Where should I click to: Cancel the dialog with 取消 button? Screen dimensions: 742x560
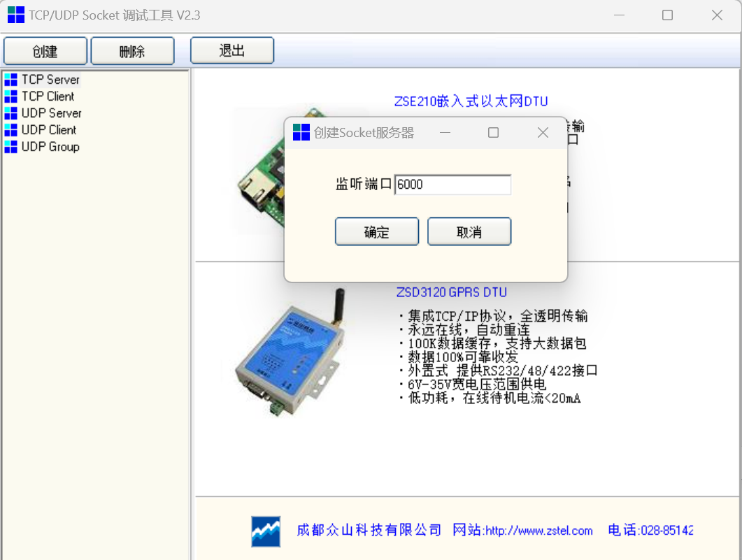click(x=469, y=232)
